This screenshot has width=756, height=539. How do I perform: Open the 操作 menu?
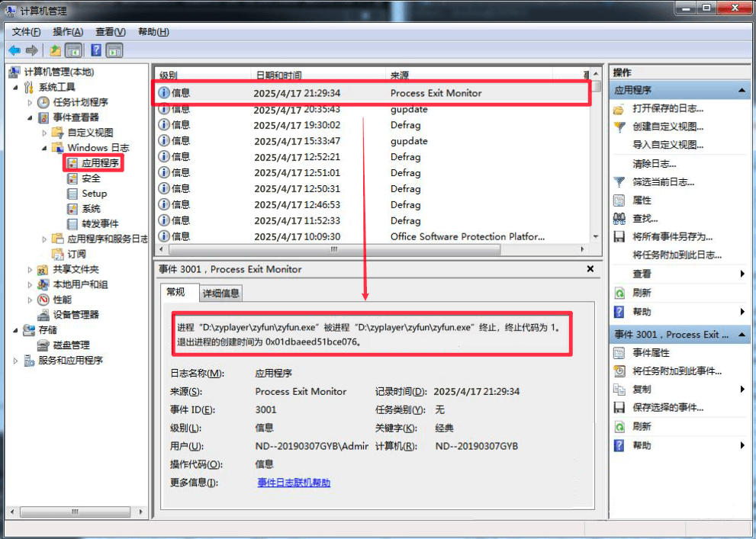(68, 31)
